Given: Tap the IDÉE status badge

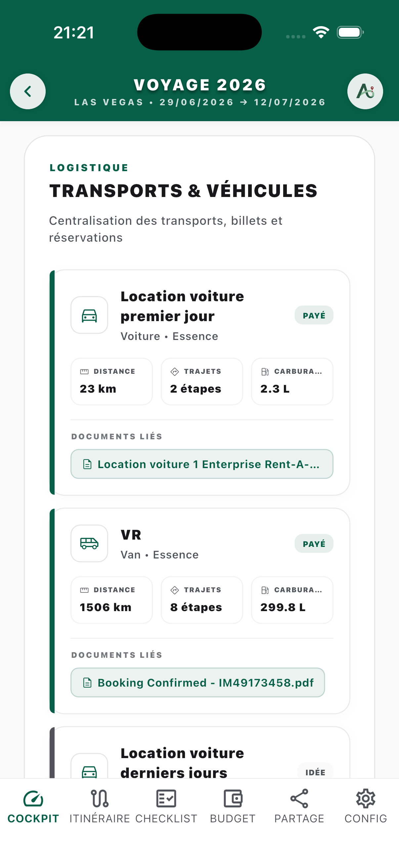Looking at the screenshot, I should (315, 771).
